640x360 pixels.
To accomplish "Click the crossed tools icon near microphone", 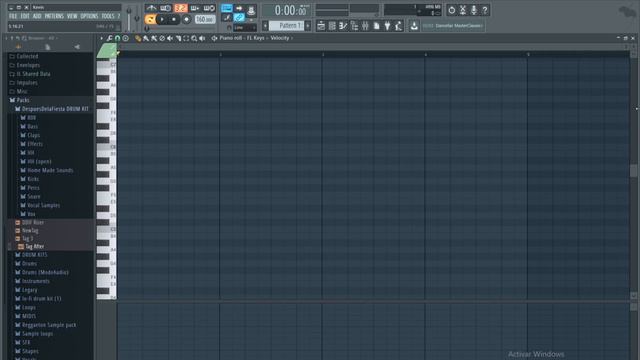I will (463, 10).
